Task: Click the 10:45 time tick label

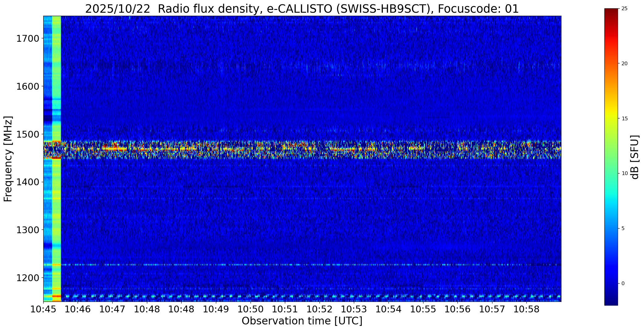Action: coord(43,309)
